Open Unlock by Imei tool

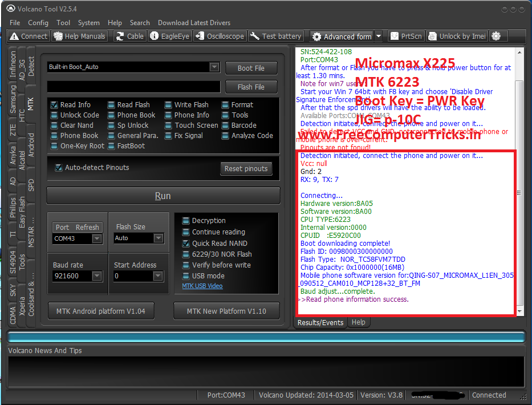[457, 37]
